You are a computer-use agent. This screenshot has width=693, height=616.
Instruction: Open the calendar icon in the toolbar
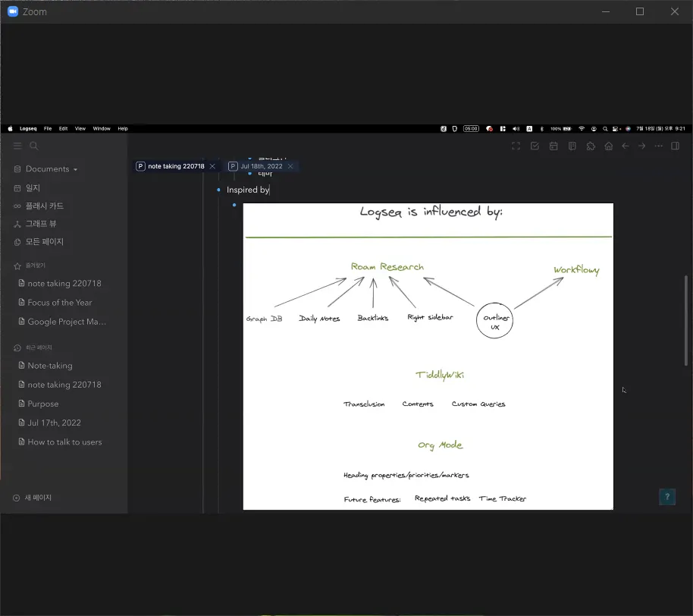[x=553, y=146]
